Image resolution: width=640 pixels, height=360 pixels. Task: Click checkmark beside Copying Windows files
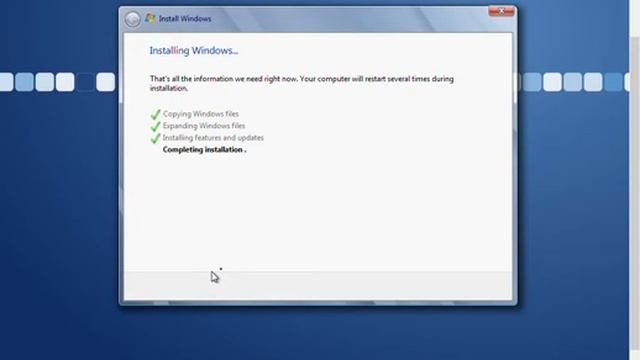[x=155, y=114]
